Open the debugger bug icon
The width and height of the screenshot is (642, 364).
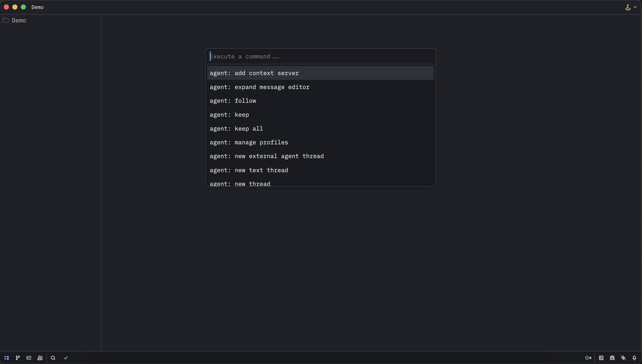[x=612, y=358]
